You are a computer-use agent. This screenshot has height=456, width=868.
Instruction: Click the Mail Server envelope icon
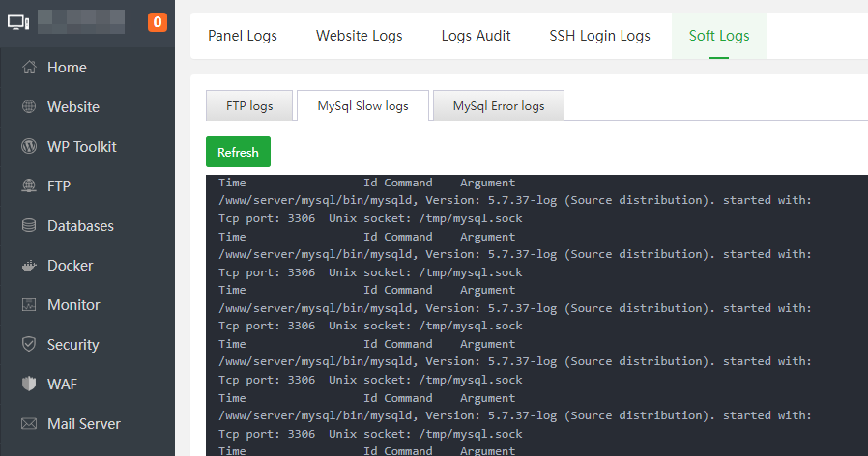(x=29, y=424)
